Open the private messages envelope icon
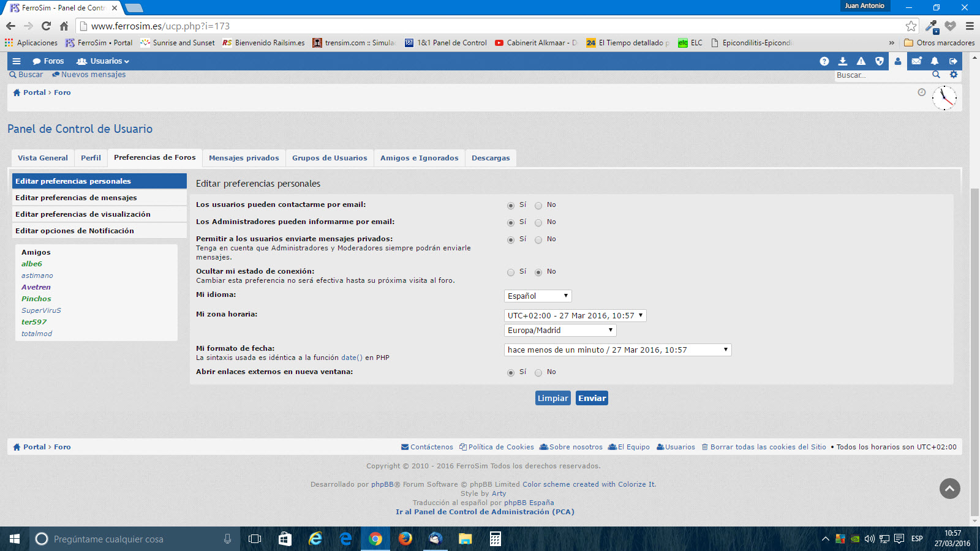The image size is (980, 551). coord(916,61)
